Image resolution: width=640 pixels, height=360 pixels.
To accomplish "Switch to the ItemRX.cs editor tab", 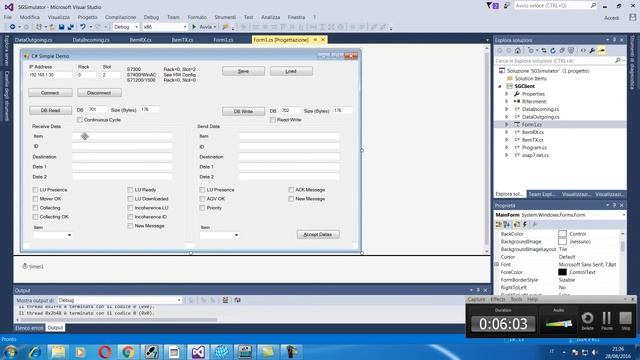I will click(140, 40).
